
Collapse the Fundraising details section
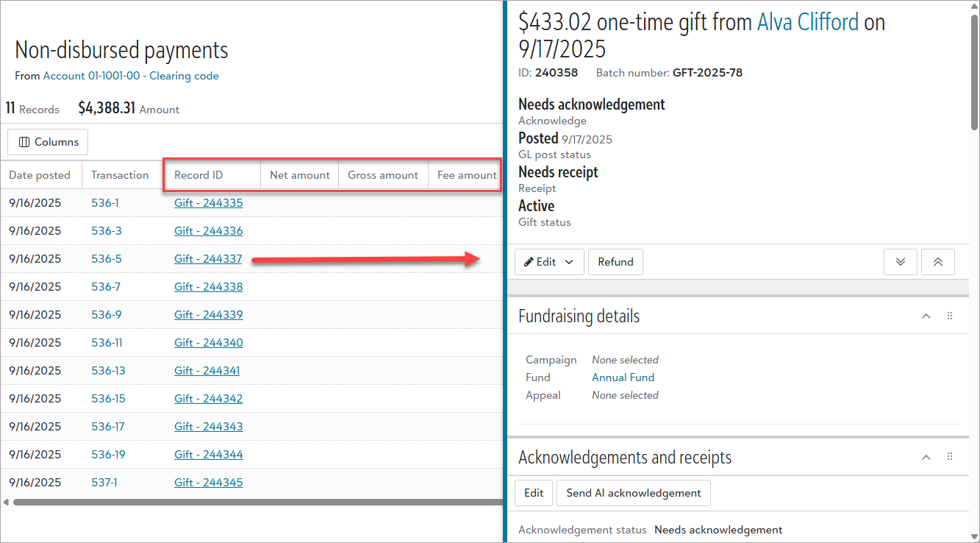point(926,316)
